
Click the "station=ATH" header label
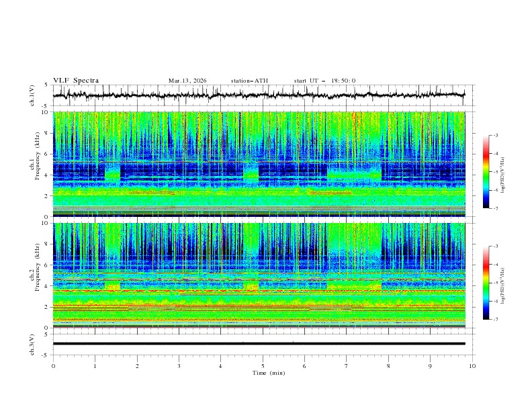tap(249, 81)
